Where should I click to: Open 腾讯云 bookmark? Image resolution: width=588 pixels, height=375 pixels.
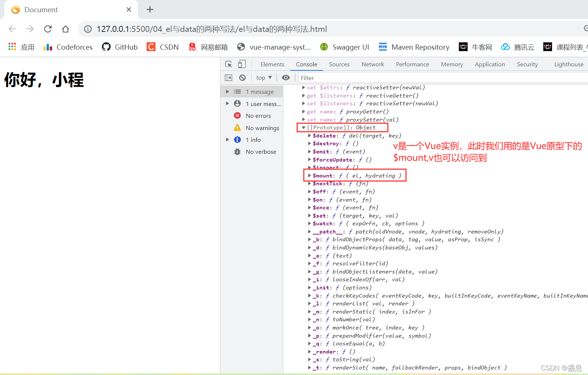tap(518, 47)
